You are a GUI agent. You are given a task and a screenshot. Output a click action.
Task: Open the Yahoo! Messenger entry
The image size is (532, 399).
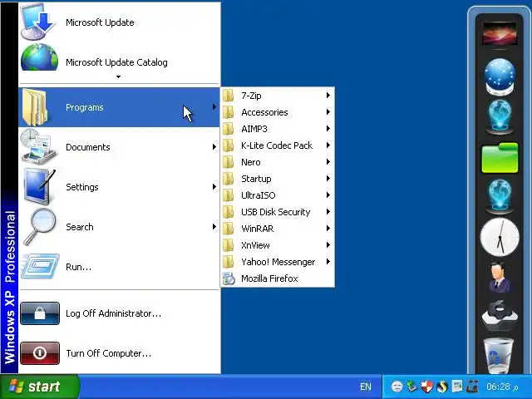pos(277,262)
